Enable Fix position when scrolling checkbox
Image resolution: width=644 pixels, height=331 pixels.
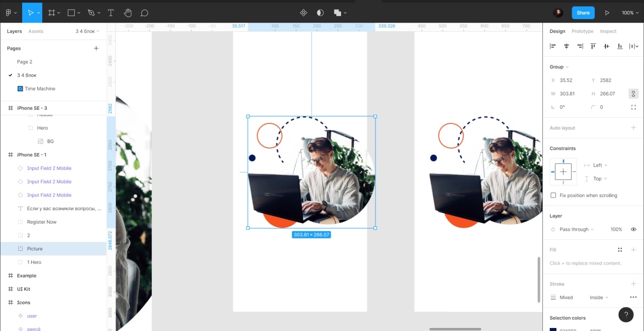tap(553, 195)
